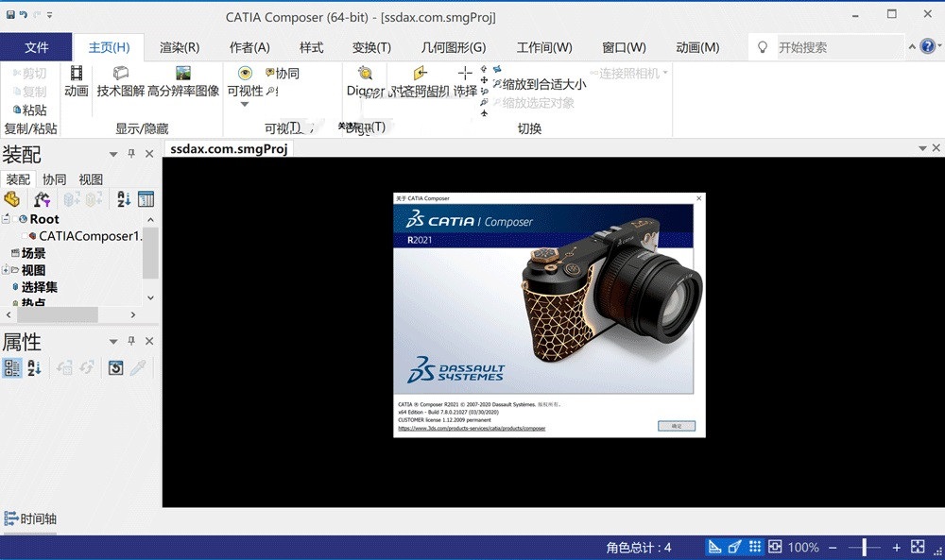945x560 pixels.
Task: Collapse the Root tree node
Action: [x=6, y=218]
